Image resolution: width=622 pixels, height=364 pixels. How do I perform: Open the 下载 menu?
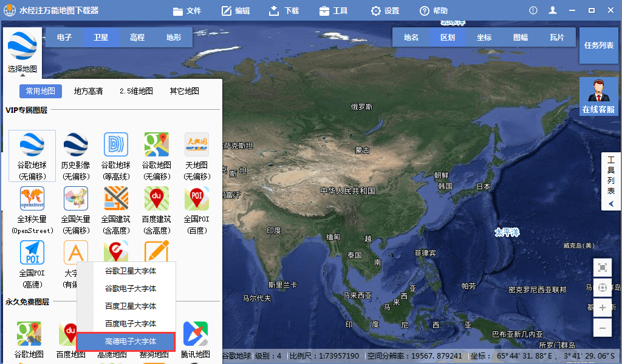pyautogui.click(x=284, y=11)
